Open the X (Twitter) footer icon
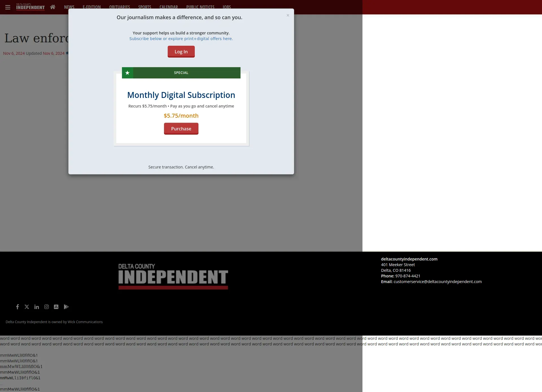 pyautogui.click(x=27, y=307)
